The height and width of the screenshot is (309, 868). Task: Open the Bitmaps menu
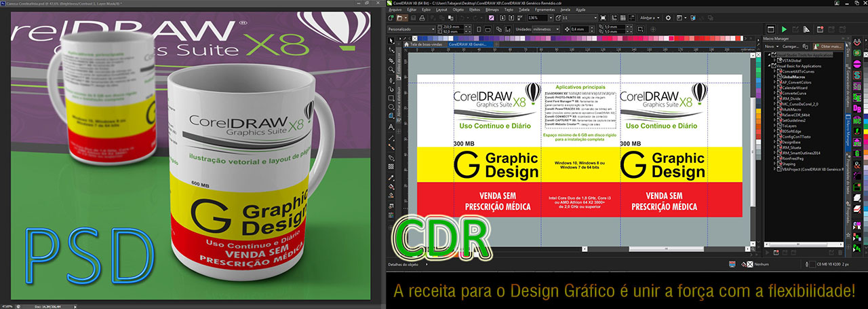(x=492, y=10)
